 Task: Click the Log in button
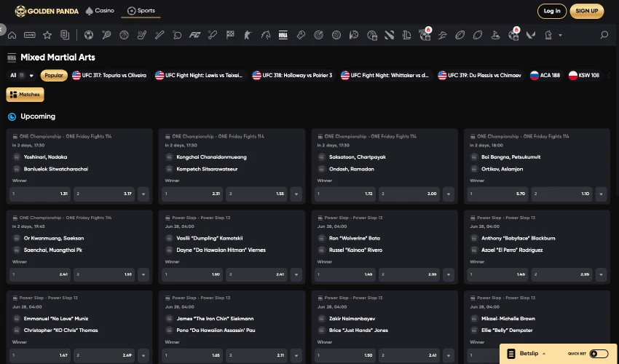[x=552, y=11]
